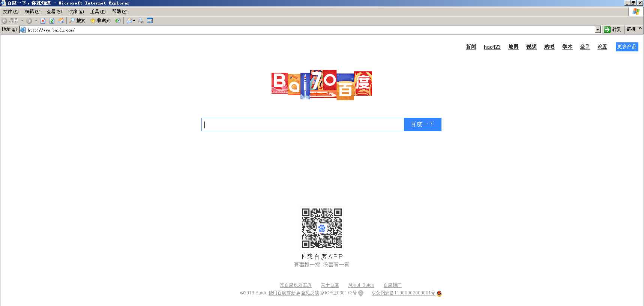This screenshot has height=306, width=644.
Task: Click the page icon in address bar
Action: pos(23,30)
